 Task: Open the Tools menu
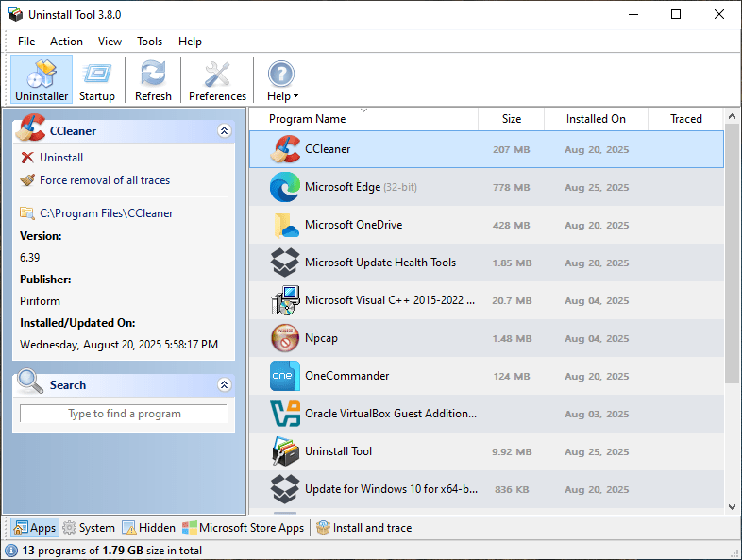(x=149, y=42)
